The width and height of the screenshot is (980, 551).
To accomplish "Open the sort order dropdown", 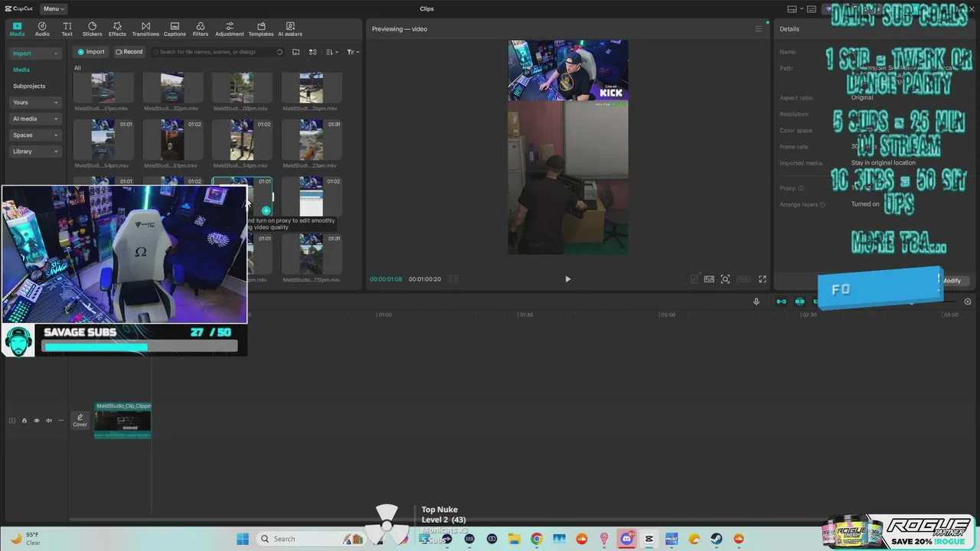I will tap(332, 52).
